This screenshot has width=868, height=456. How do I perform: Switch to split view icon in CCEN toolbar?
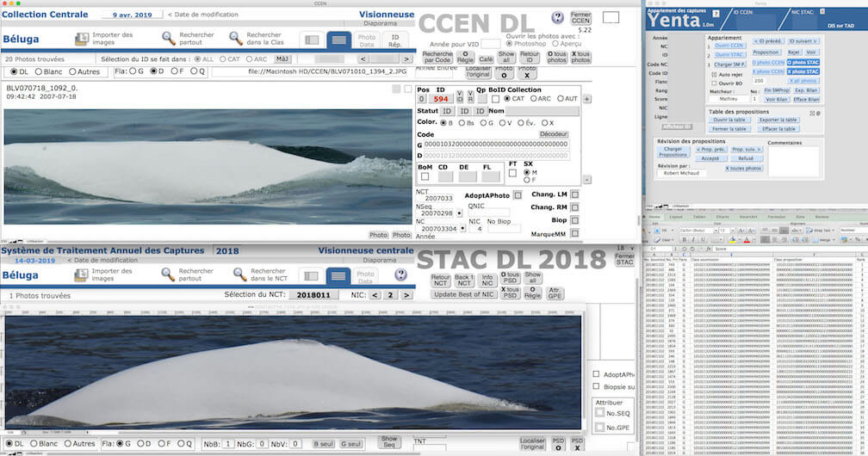pos(312,40)
